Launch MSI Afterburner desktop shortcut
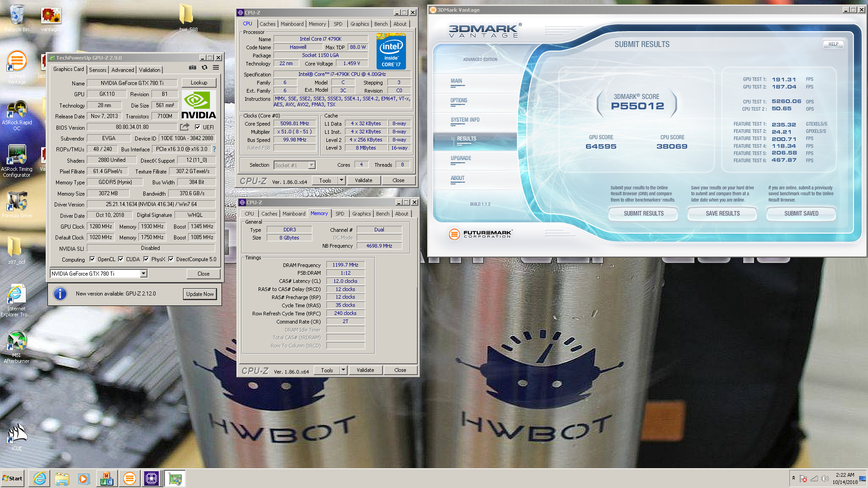868x488 pixels. click(17, 347)
